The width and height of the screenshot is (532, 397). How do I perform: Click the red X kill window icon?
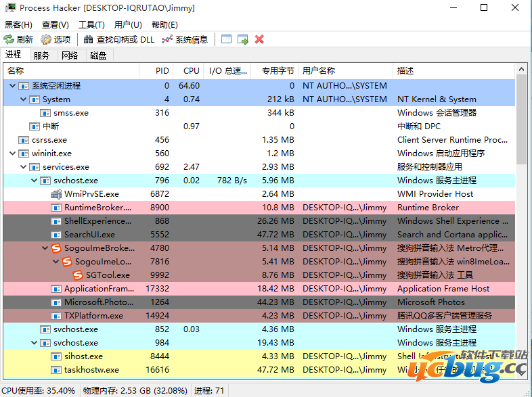259,40
